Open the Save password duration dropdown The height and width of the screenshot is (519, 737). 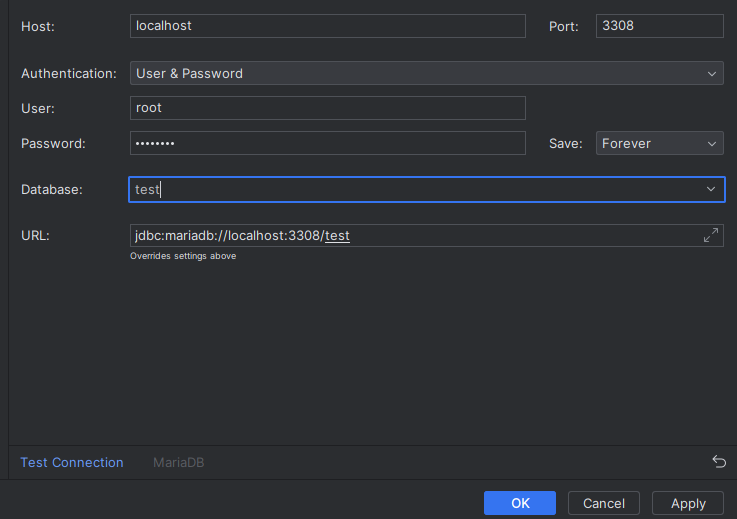pos(659,143)
